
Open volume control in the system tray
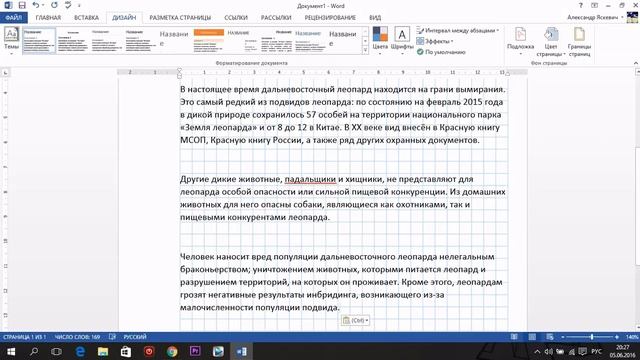(x=549, y=351)
